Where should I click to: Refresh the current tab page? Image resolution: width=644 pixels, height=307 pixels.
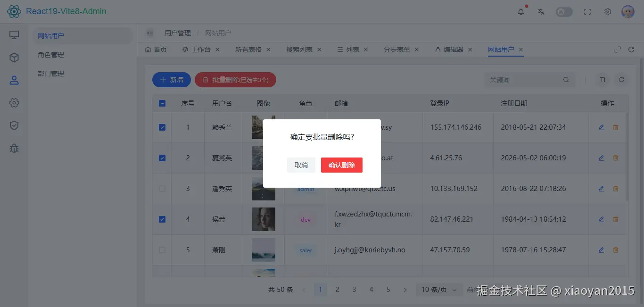pos(632,50)
